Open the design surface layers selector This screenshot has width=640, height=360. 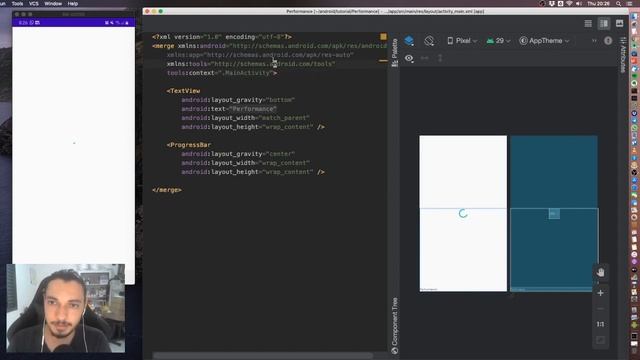pyautogui.click(x=409, y=41)
